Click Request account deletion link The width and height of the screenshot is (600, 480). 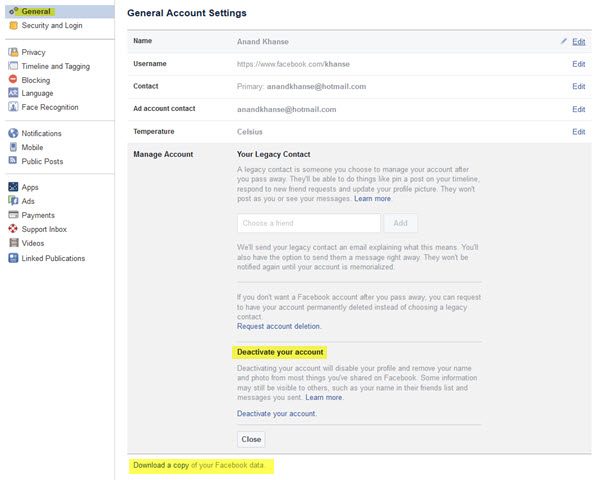click(279, 327)
